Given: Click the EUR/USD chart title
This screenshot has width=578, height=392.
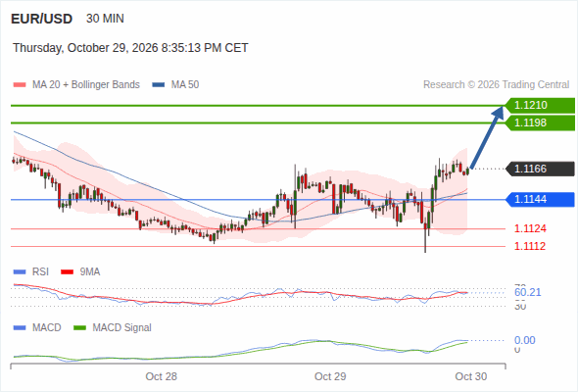Looking at the screenshot, I should (42, 19).
